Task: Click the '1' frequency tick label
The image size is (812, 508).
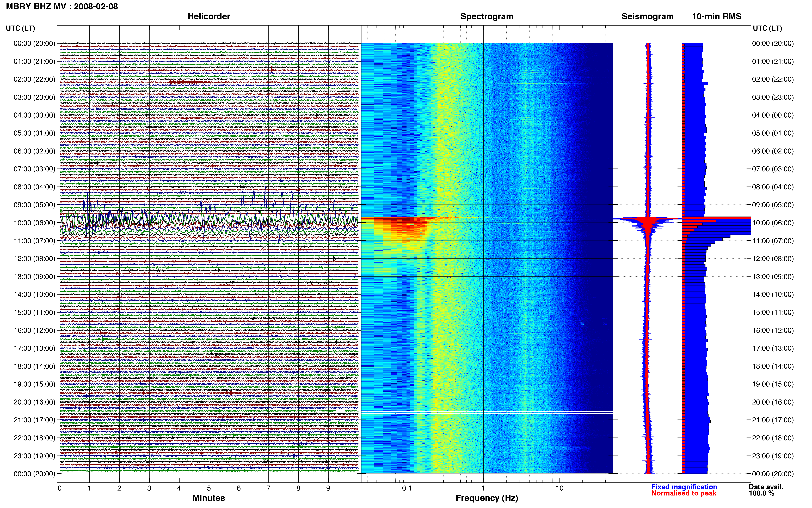Action: tap(483, 488)
